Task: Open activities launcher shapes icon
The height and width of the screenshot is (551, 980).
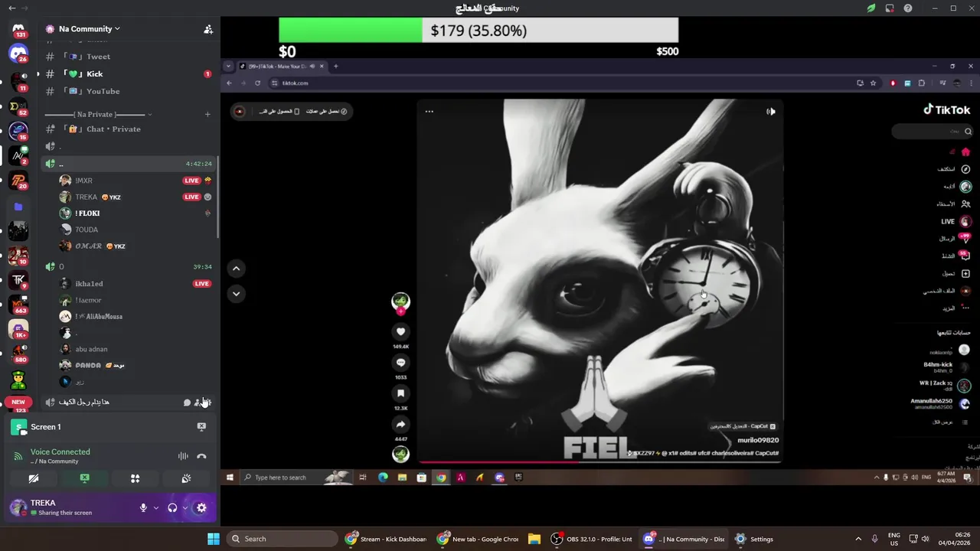Action: click(135, 478)
